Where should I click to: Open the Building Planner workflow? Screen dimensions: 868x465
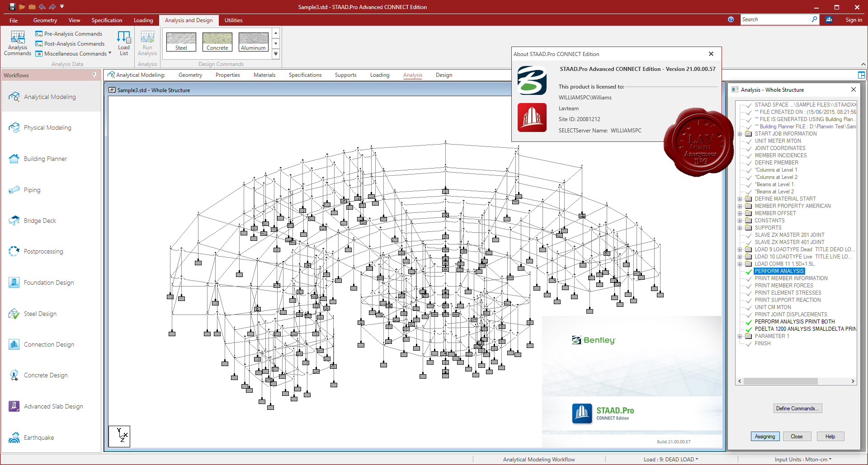click(x=51, y=159)
